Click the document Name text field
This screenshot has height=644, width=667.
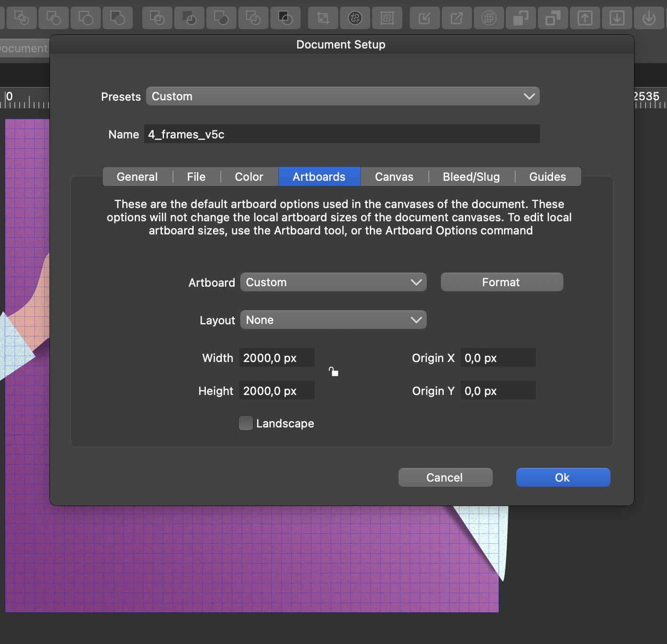coord(342,134)
